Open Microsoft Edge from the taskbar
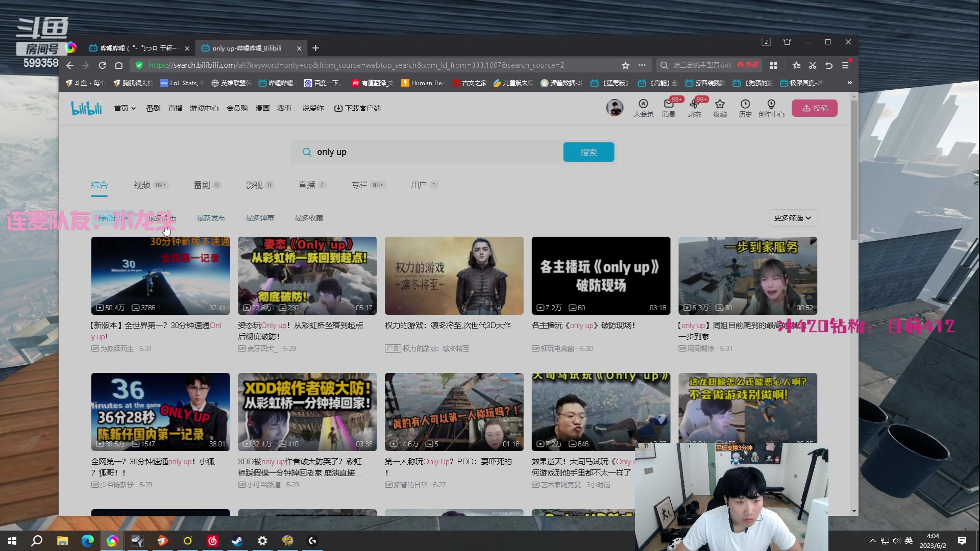The width and height of the screenshot is (980, 551). click(x=87, y=541)
